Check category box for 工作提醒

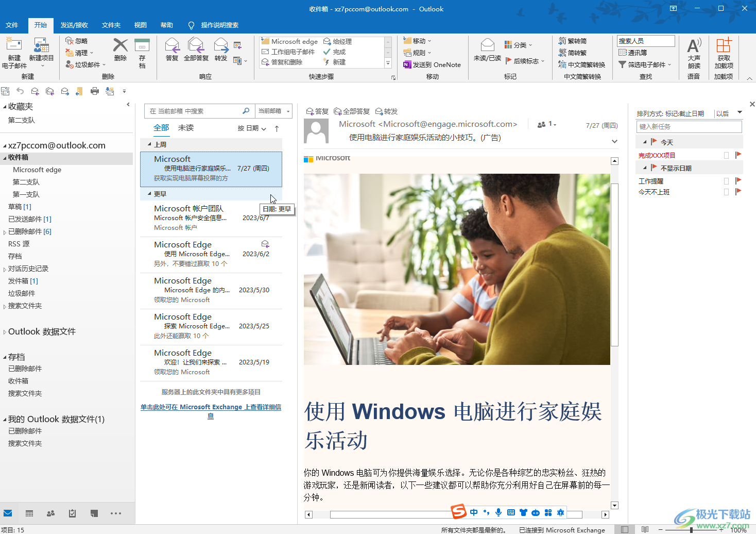point(726,181)
